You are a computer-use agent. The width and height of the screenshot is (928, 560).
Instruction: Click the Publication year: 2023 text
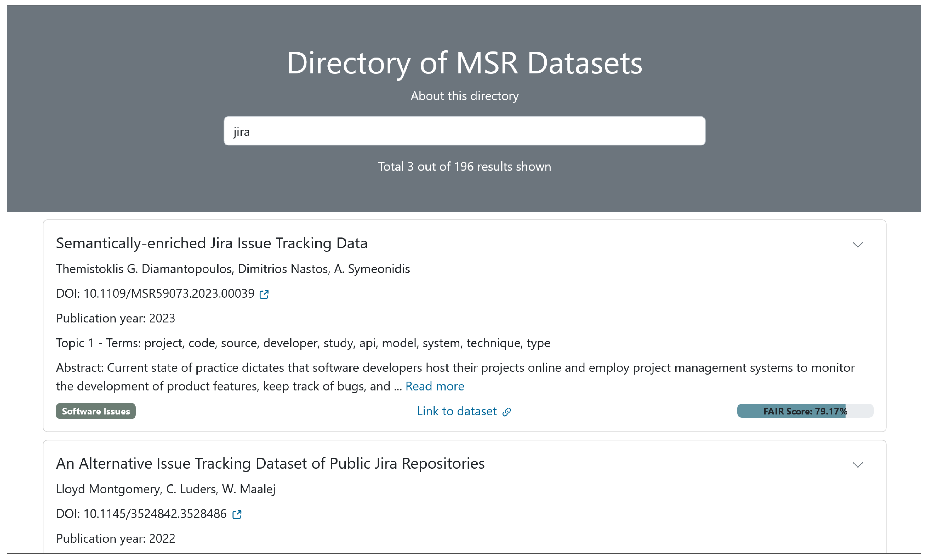pos(116,318)
